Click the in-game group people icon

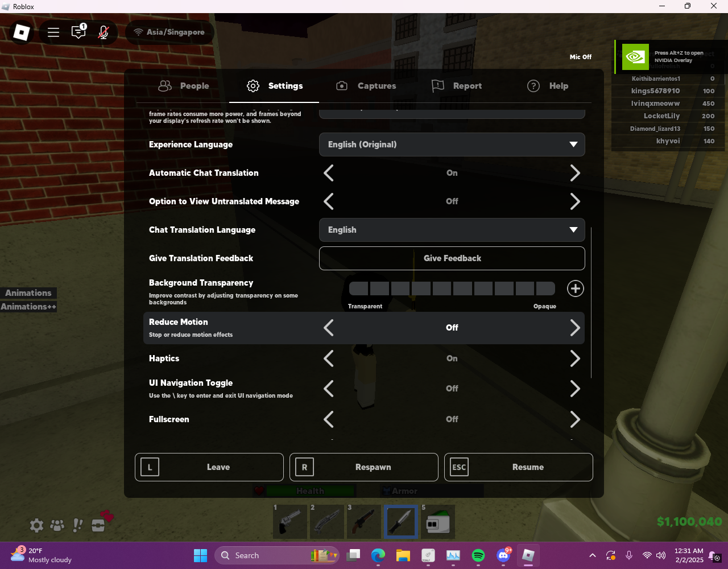click(x=57, y=525)
